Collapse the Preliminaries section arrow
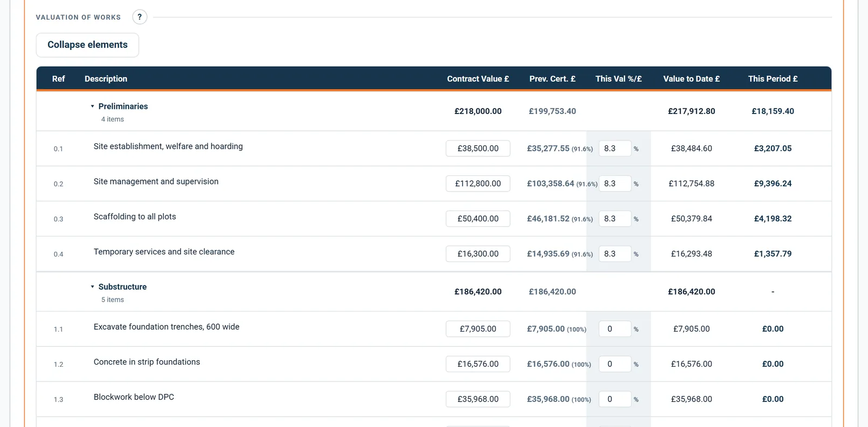Image resolution: width=868 pixels, height=427 pixels. (x=92, y=106)
